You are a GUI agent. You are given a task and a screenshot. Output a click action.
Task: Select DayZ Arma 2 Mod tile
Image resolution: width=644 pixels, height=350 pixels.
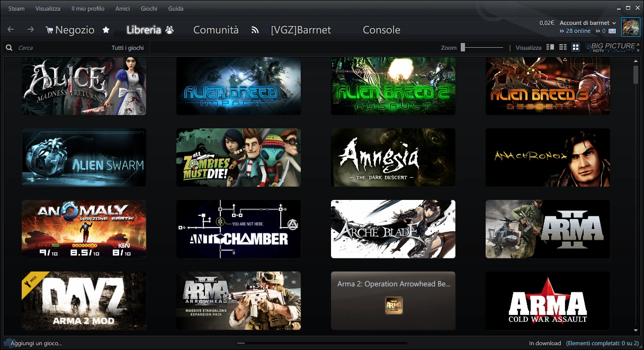tap(84, 301)
